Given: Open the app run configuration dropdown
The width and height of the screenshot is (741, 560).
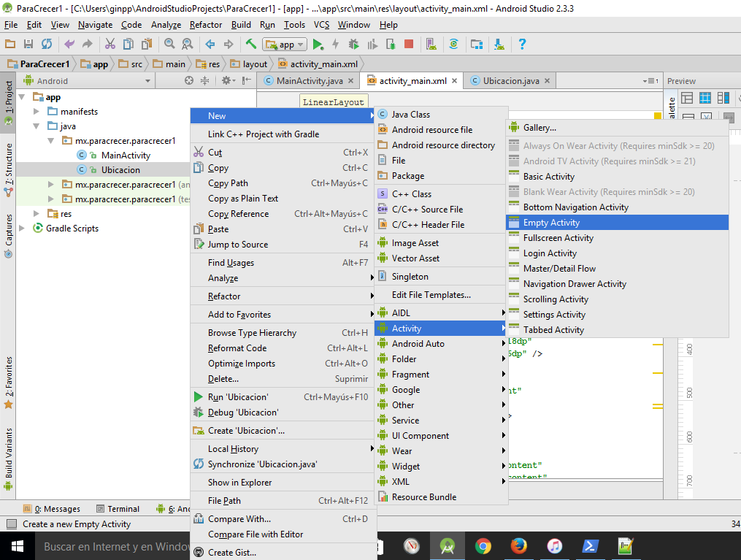Looking at the screenshot, I should tap(285, 45).
